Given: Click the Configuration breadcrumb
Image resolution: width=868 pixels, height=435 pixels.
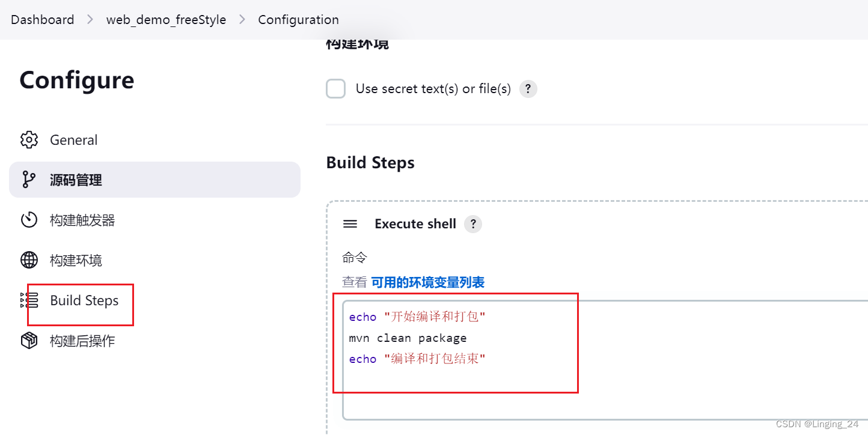Looking at the screenshot, I should 299,20.
